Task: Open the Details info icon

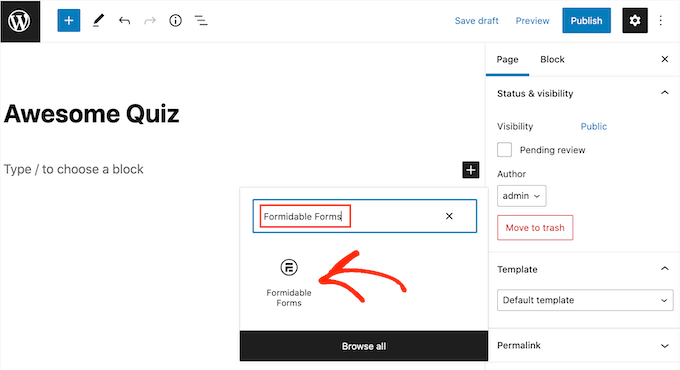Action: click(x=175, y=20)
